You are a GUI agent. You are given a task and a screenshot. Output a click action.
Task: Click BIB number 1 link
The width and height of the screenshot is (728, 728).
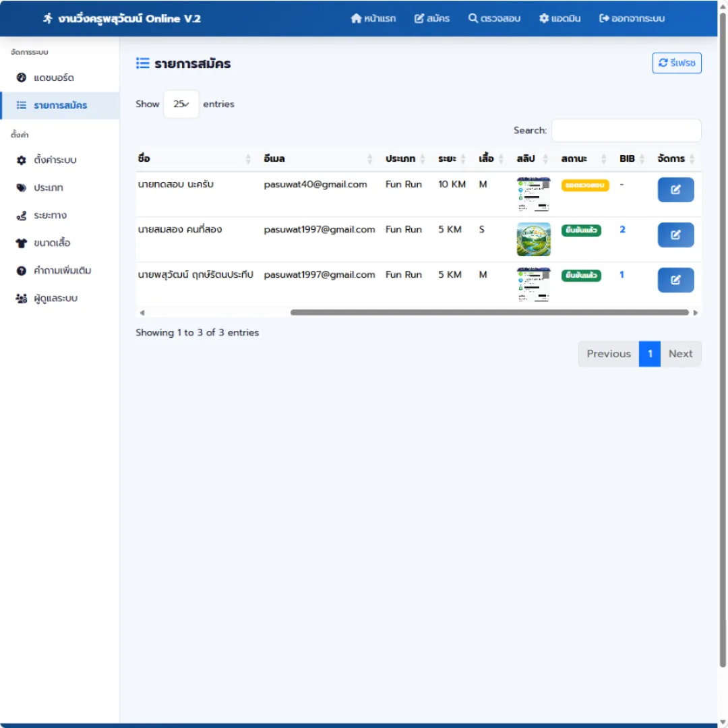pyautogui.click(x=621, y=274)
